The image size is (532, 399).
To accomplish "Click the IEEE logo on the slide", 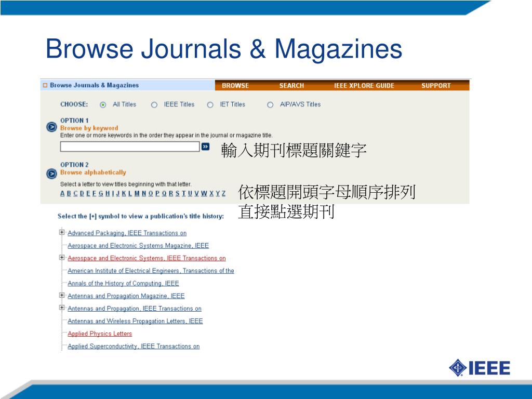I will click(x=479, y=368).
